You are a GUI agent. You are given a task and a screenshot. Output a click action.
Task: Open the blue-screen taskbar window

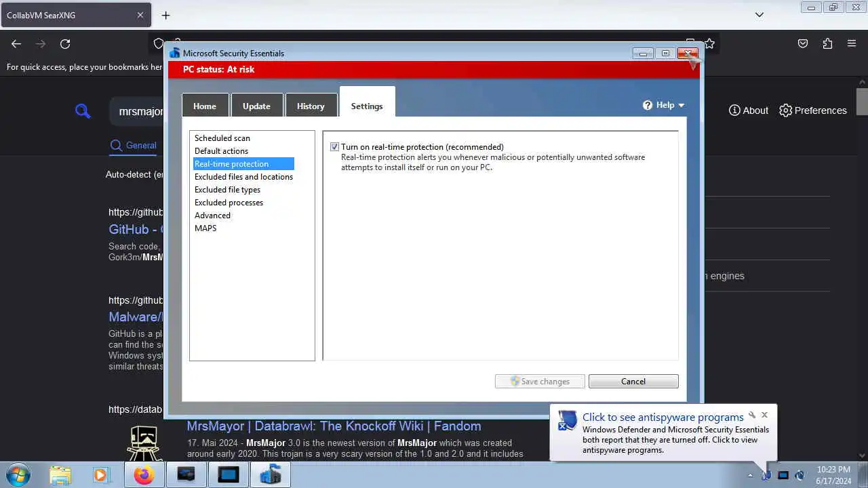point(228,474)
